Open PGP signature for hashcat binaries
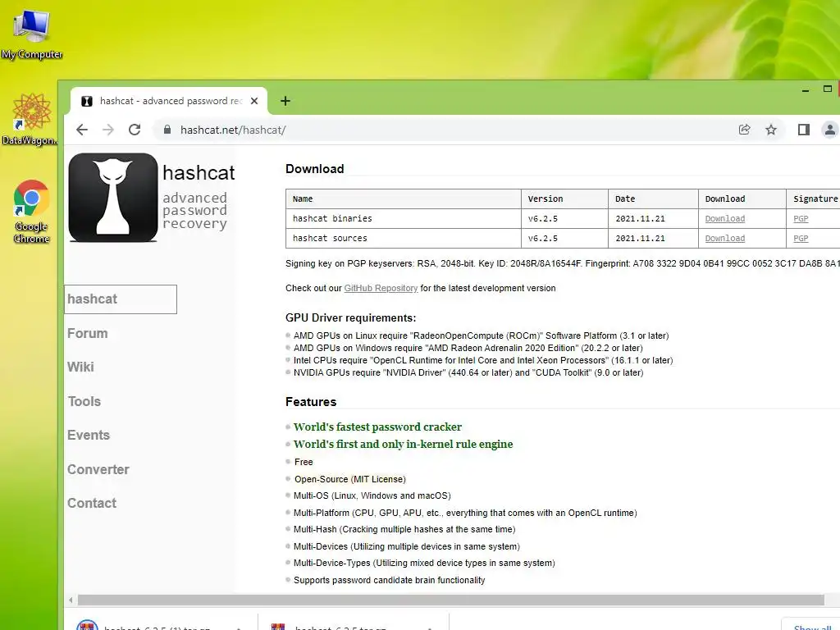This screenshot has width=840, height=630. coord(801,218)
